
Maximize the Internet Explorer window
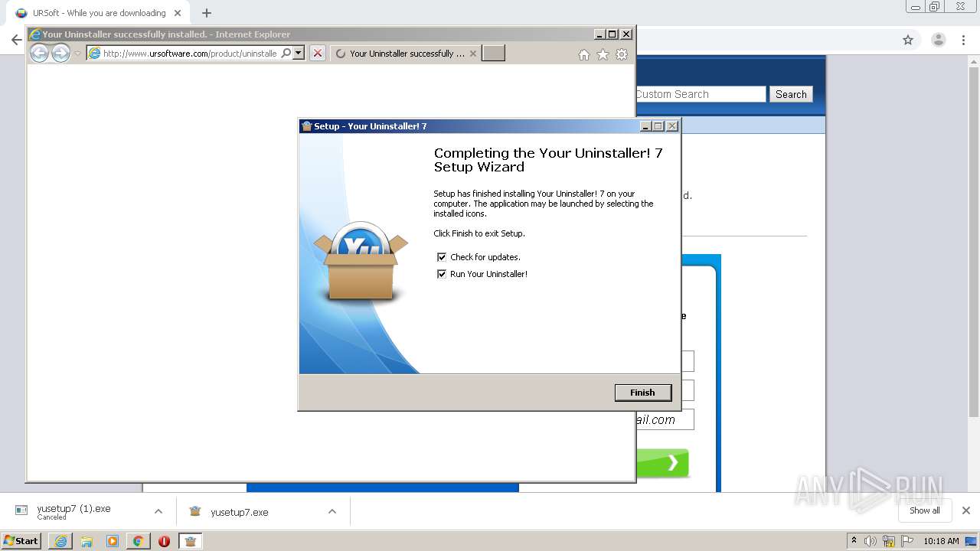click(612, 34)
